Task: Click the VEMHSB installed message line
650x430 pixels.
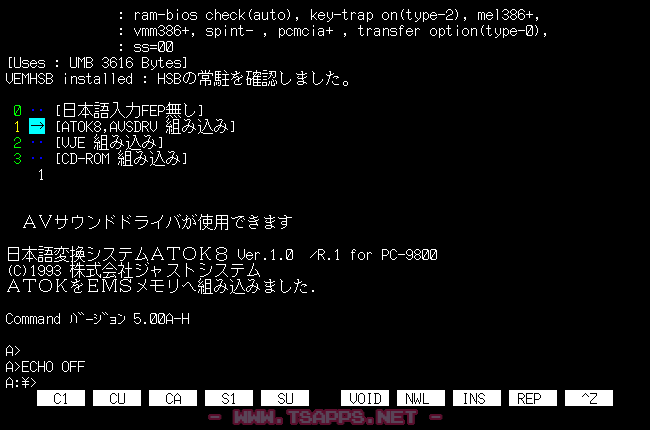Action: click(179, 78)
